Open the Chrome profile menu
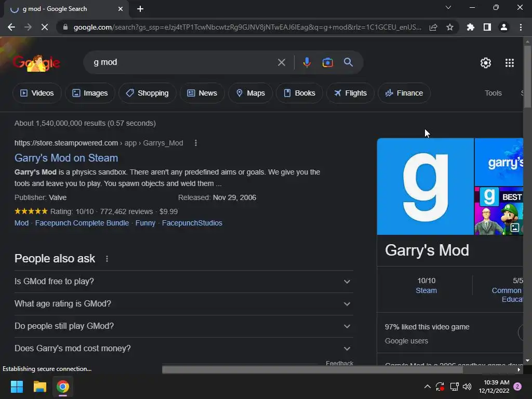This screenshot has height=399, width=532. pos(504,27)
